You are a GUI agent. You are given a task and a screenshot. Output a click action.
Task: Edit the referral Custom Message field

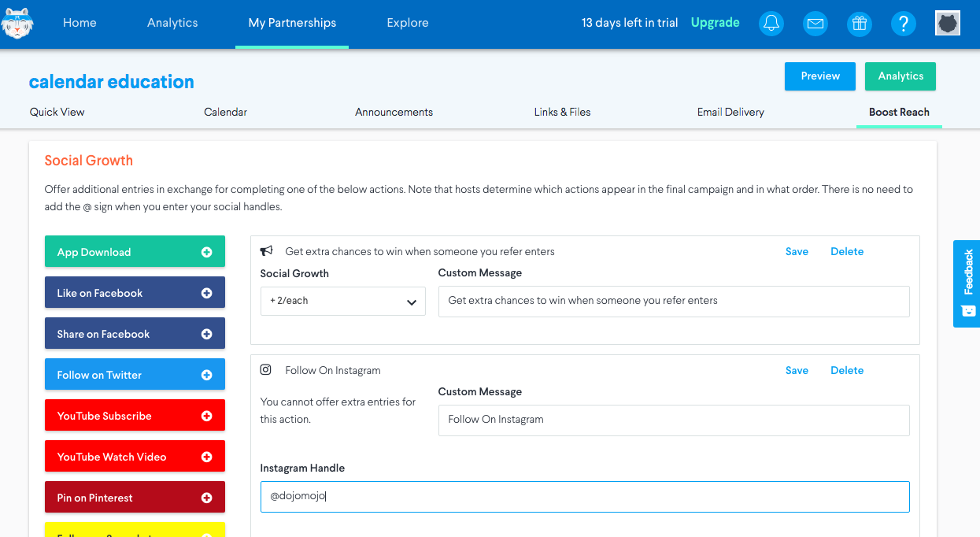[x=674, y=301]
